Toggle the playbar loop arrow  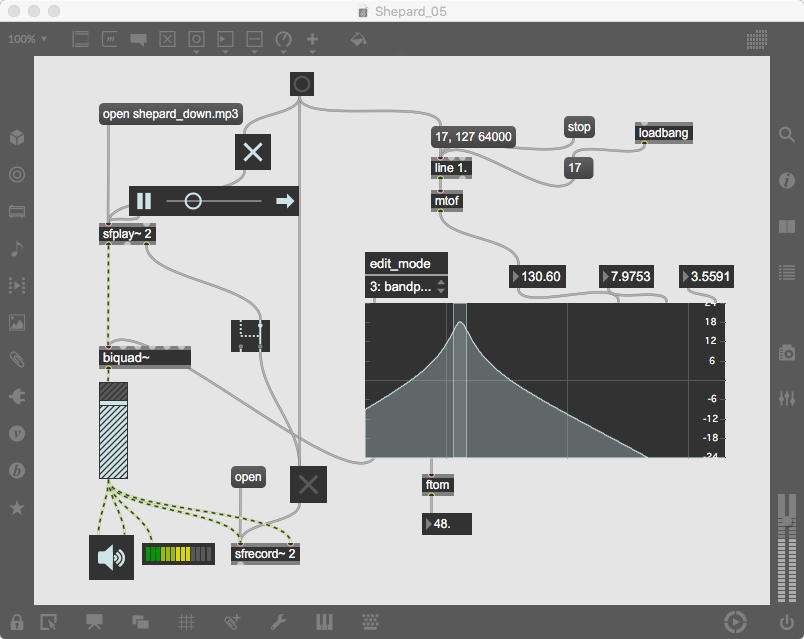(x=285, y=201)
